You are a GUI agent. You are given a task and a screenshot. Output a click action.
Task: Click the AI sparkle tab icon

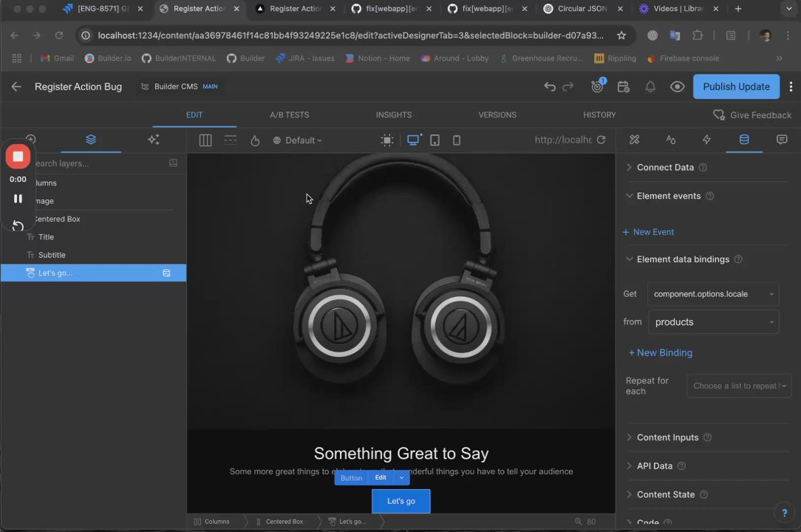click(x=154, y=140)
